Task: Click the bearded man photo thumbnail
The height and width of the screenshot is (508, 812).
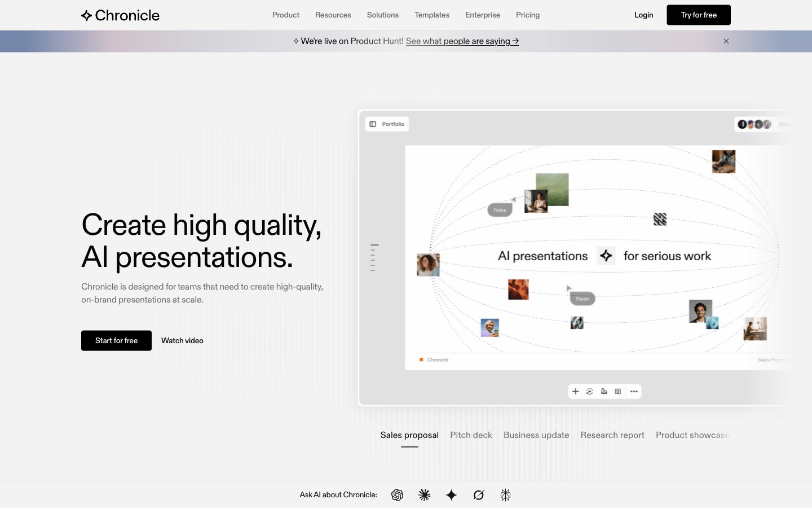Action: pyautogui.click(x=700, y=311)
